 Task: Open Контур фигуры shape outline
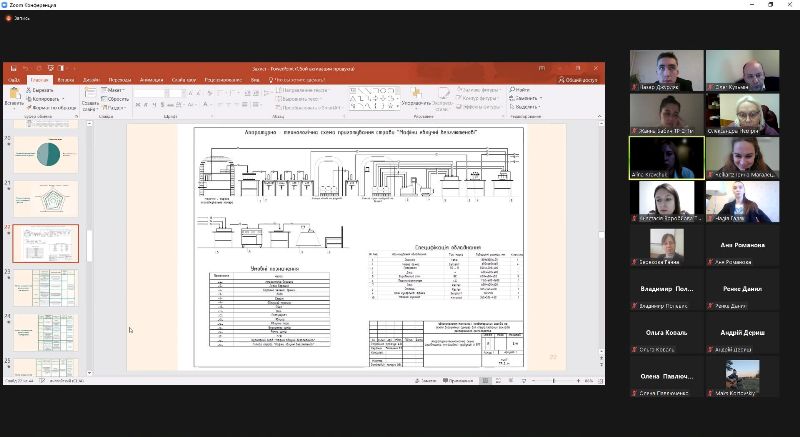click(477, 98)
